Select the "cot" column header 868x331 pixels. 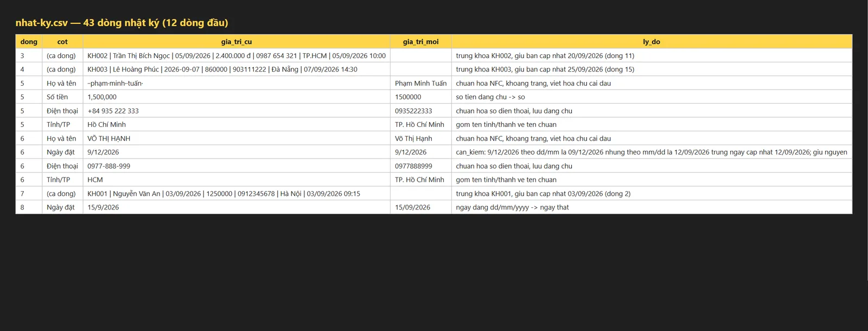62,42
